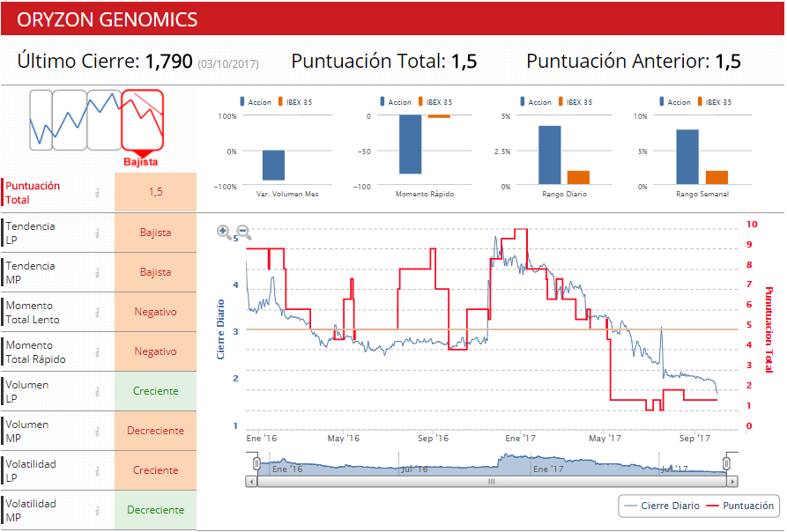Open info icon for Momento Total Rápido
The width and height of the screenshot is (787, 532).
click(97, 352)
